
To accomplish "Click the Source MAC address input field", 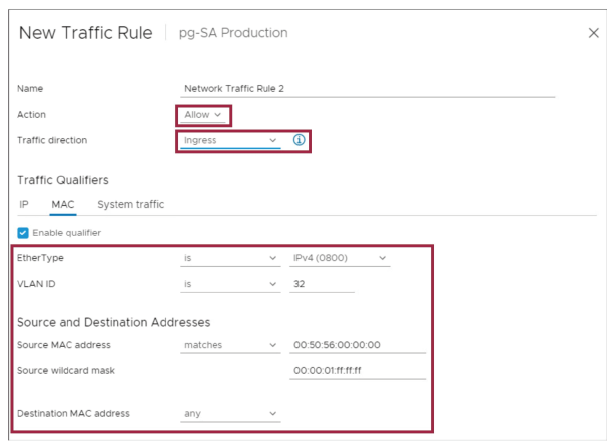I will [x=357, y=345].
